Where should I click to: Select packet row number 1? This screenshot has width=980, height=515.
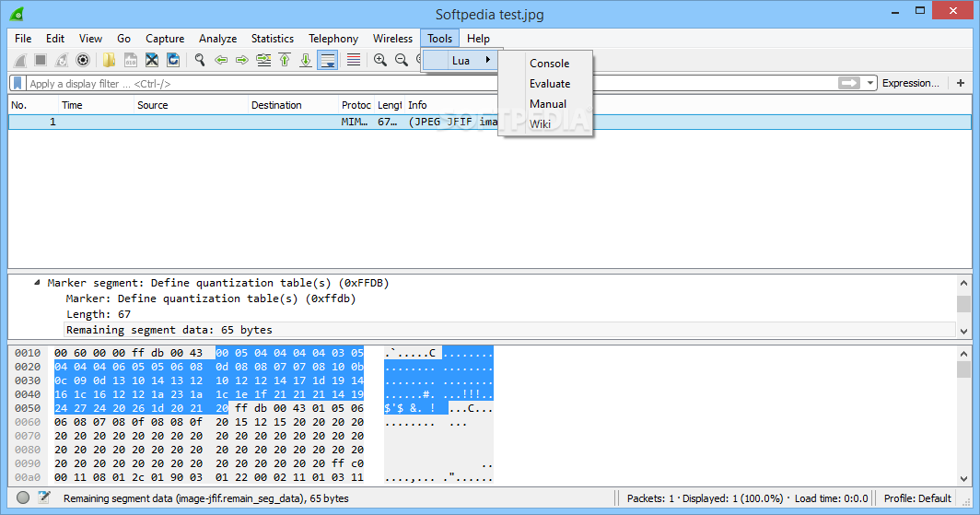tap(490, 122)
